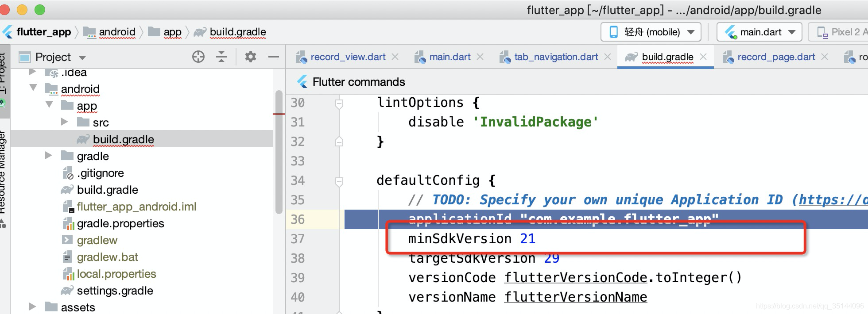The height and width of the screenshot is (314, 868).
Task: Click the android folder icon in tree
Action: (52, 89)
